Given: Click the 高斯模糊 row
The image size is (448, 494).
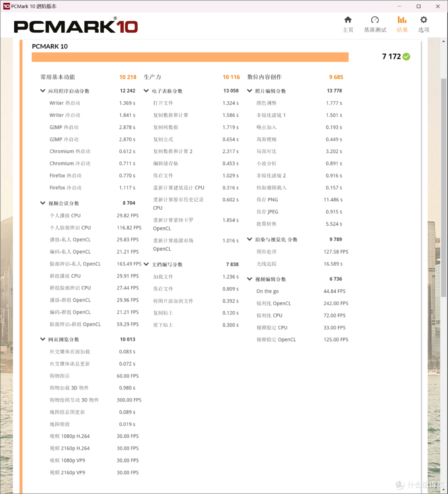Looking at the screenshot, I should click(299, 139).
